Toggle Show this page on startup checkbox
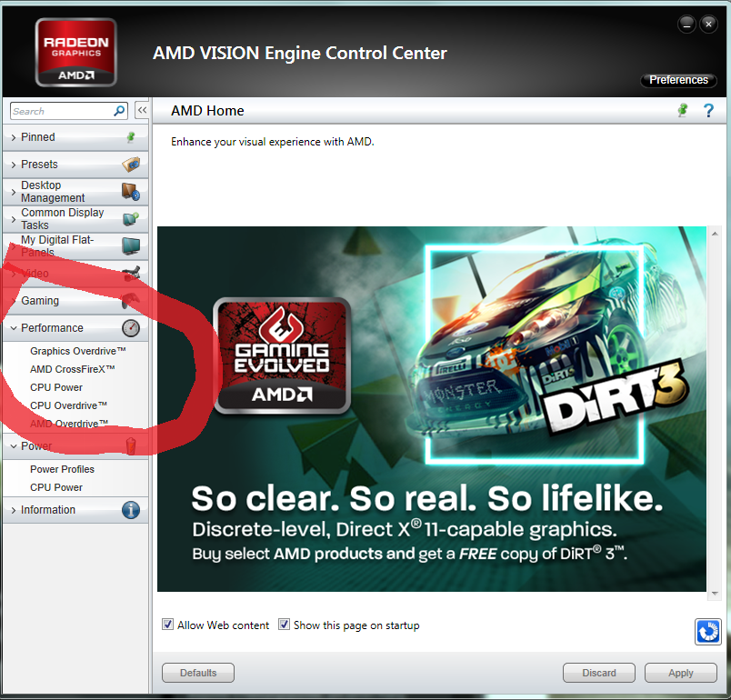Viewport: 731px width, 700px height. (x=284, y=624)
